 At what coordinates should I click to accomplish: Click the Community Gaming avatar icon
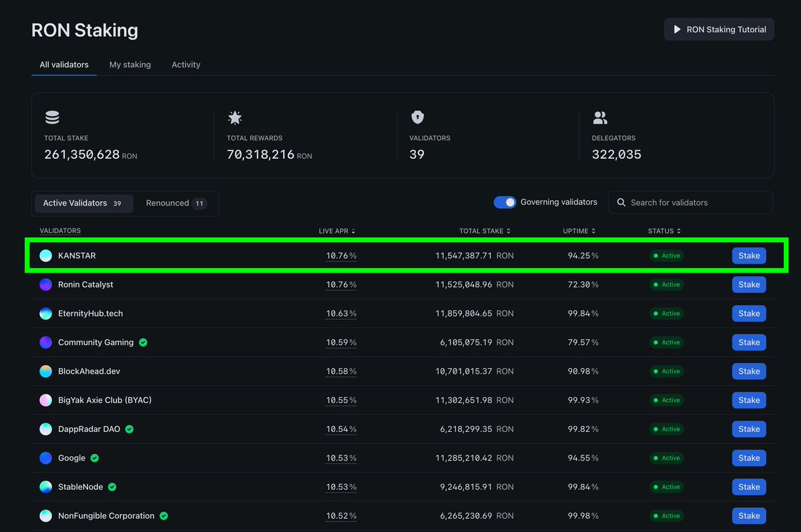click(45, 342)
